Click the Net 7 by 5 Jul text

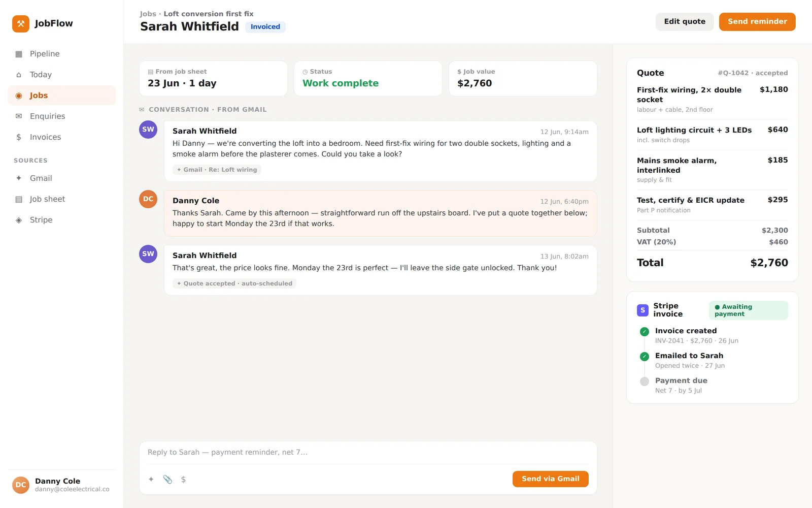click(679, 391)
